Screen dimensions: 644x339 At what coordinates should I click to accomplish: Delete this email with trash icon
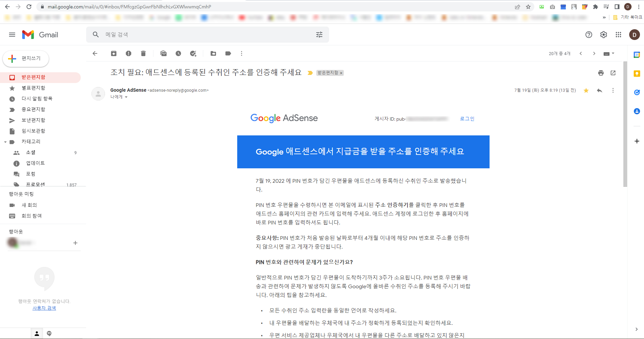(x=143, y=53)
